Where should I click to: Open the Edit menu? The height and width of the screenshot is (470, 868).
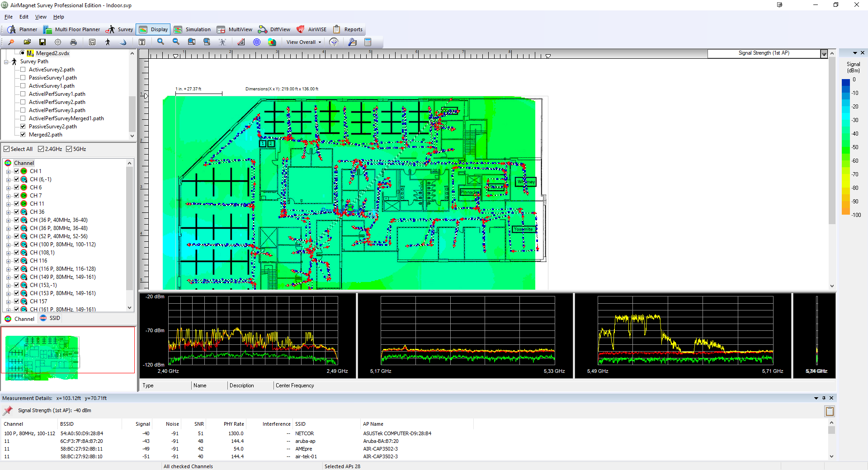click(24, 17)
